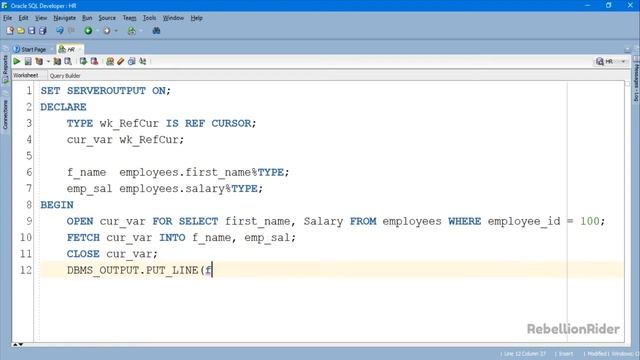The width and height of the screenshot is (640, 360).
Task: Click last worksheet toolbar icon after SQL History
Action: tap(142, 61)
